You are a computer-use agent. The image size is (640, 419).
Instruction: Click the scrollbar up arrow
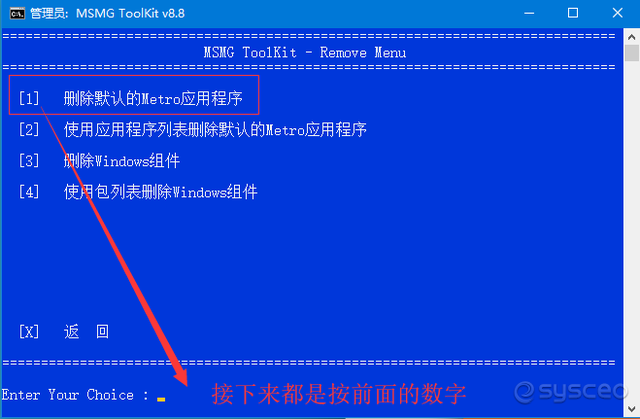[631, 37]
